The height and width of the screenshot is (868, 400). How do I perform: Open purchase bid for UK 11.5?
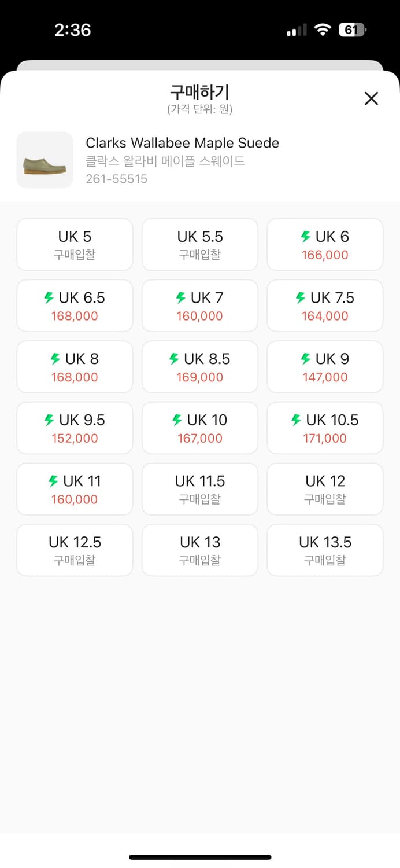point(200,490)
